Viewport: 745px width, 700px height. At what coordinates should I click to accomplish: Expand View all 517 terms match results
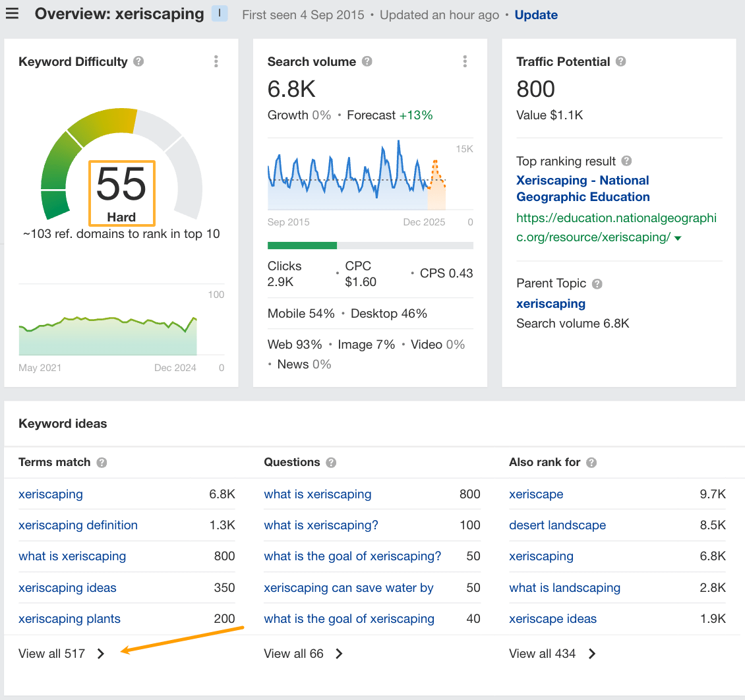[x=61, y=653]
